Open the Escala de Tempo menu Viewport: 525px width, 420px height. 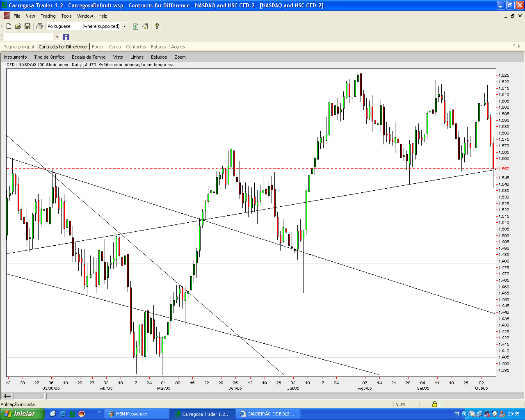click(89, 57)
